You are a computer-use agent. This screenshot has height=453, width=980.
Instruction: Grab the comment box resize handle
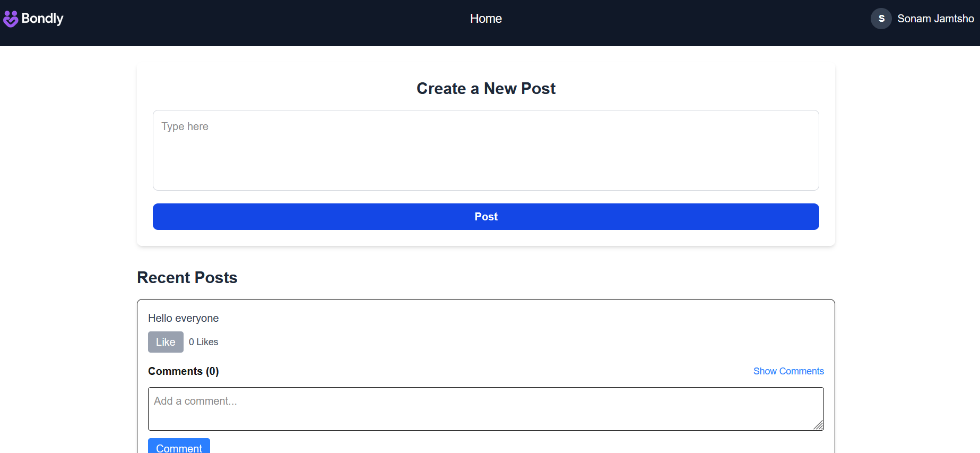point(818,425)
